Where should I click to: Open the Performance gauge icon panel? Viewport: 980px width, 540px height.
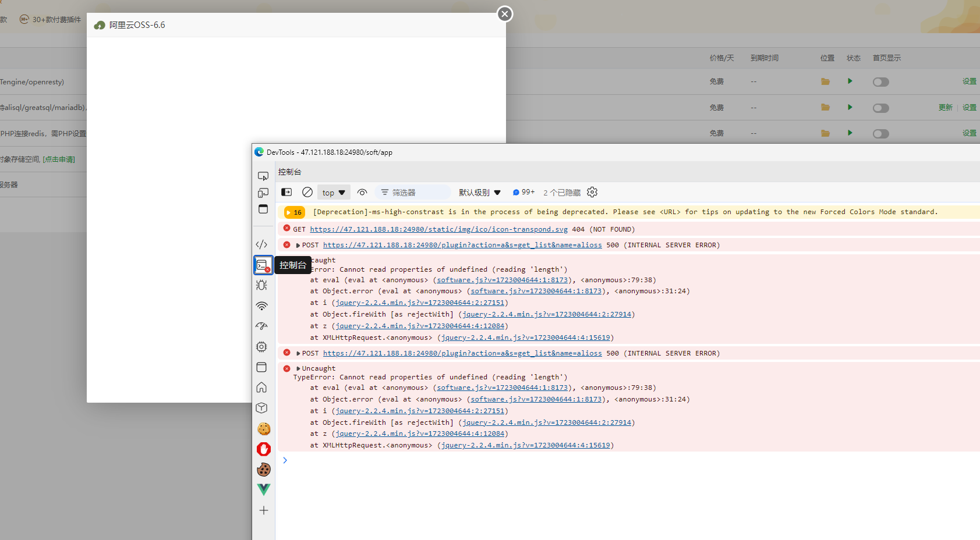pyautogui.click(x=262, y=326)
